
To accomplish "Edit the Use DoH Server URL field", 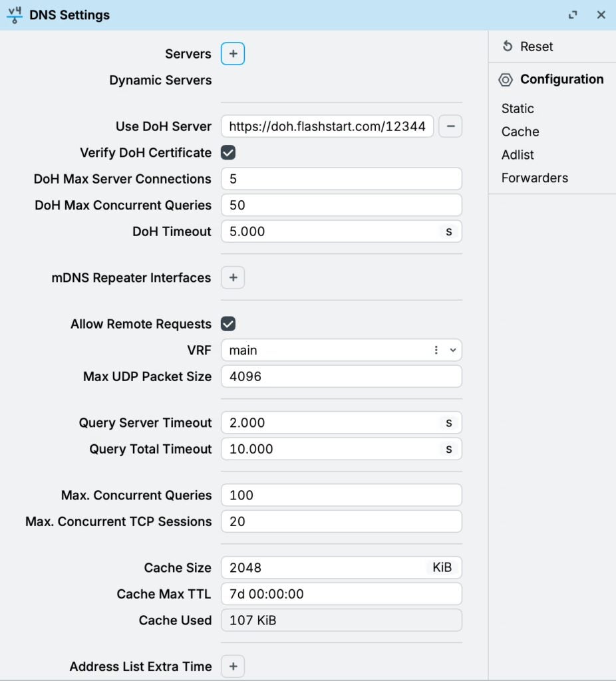I will (x=327, y=126).
